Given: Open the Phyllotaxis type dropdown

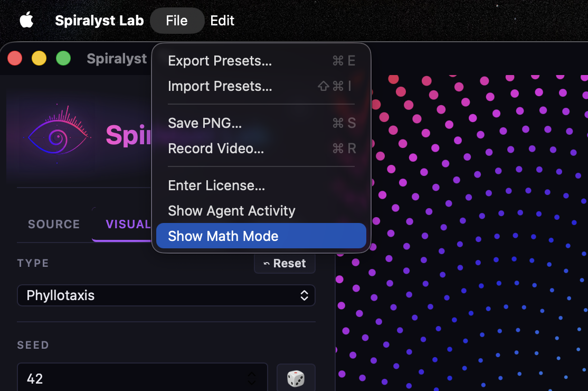Looking at the screenshot, I should [166, 295].
